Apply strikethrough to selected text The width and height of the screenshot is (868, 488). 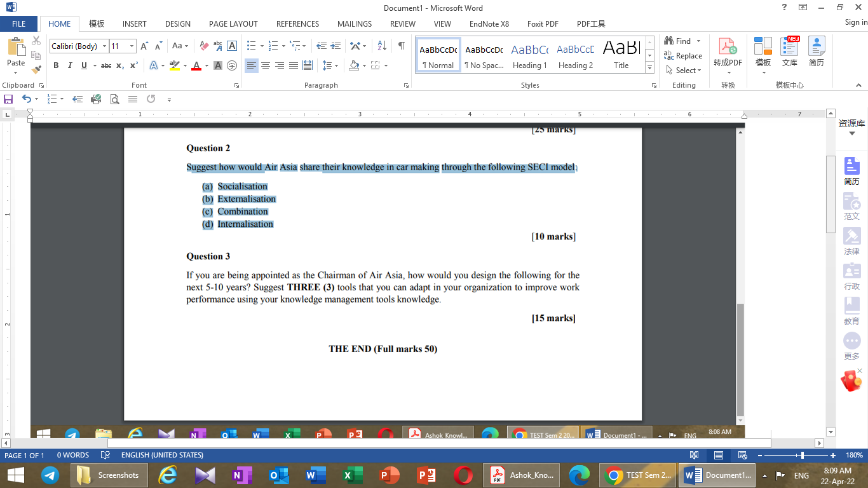pos(105,65)
